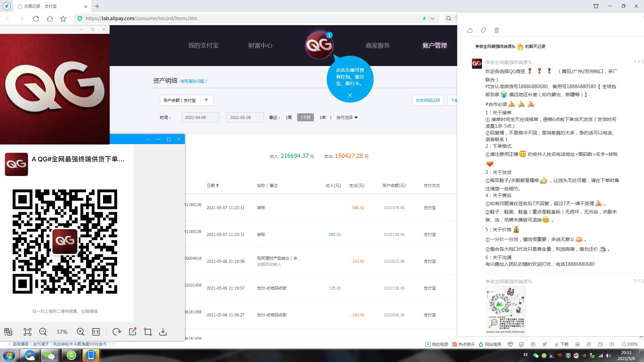Open the 按月选择 month dropdown
Viewport: 644px width, 362px height.
pyautogui.click(x=347, y=118)
